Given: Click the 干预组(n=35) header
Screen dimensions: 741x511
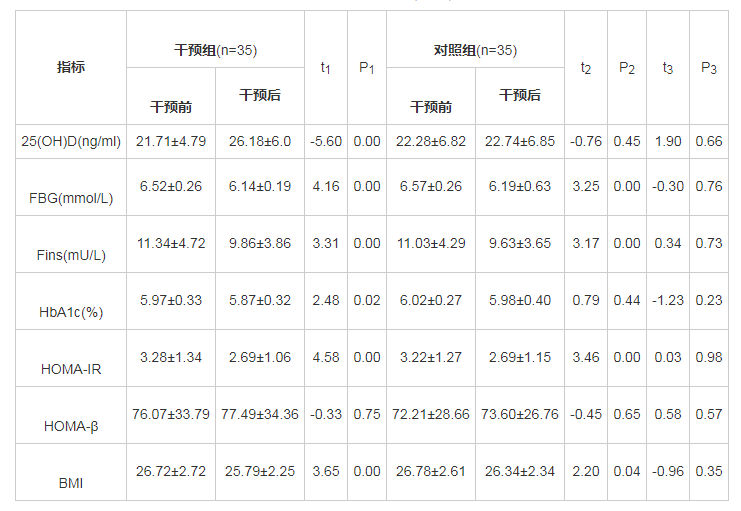Looking at the screenshot, I should (215, 50).
